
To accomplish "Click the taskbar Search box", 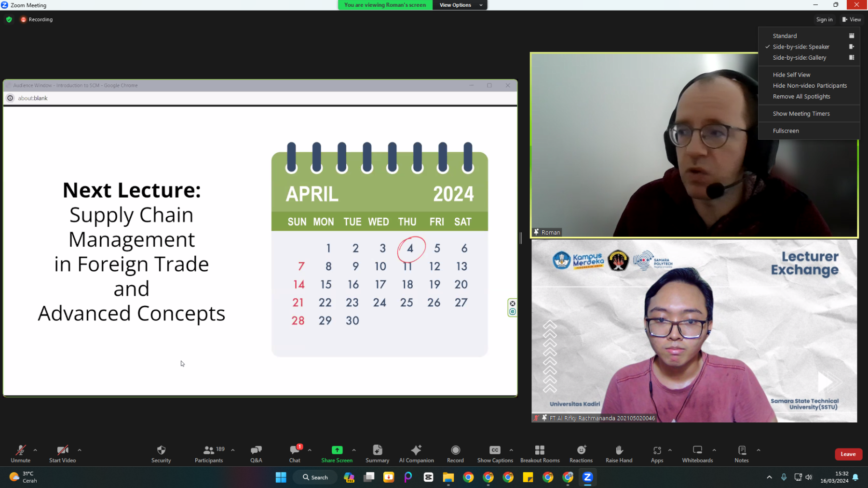I will pyautogui.click(x=316, y=477).
